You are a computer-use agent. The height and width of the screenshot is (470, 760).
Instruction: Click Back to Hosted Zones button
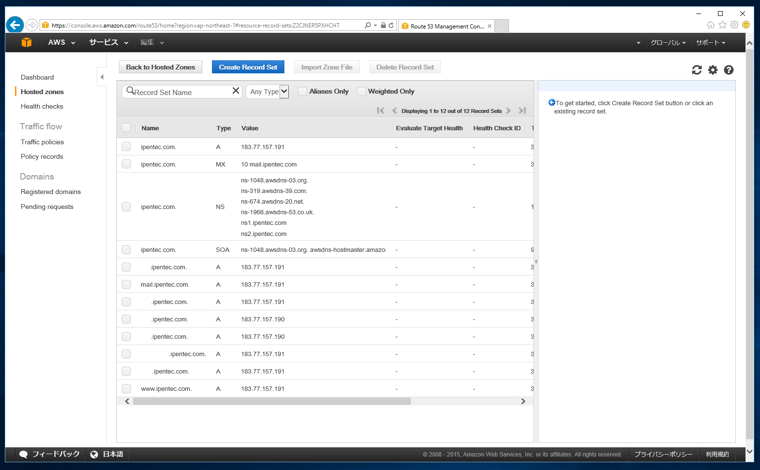click(160, 67)
